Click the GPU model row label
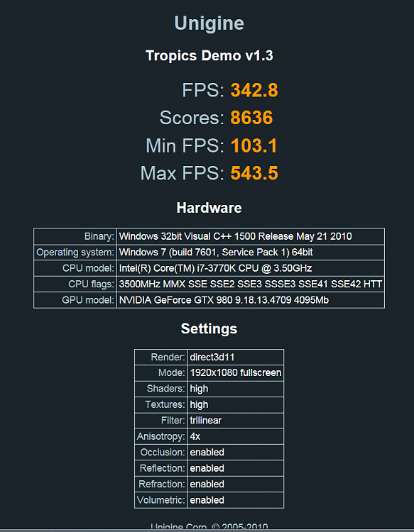 tap(88, 300)
